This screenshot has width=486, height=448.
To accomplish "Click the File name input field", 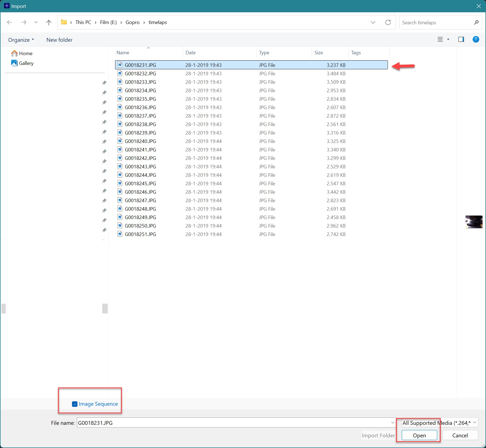I will (x=234, y=423).
